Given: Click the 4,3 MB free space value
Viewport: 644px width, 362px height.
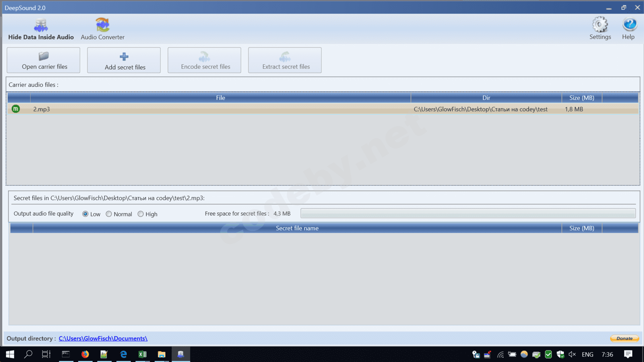Looking at the screenshot, I should [x=282, y=214].
